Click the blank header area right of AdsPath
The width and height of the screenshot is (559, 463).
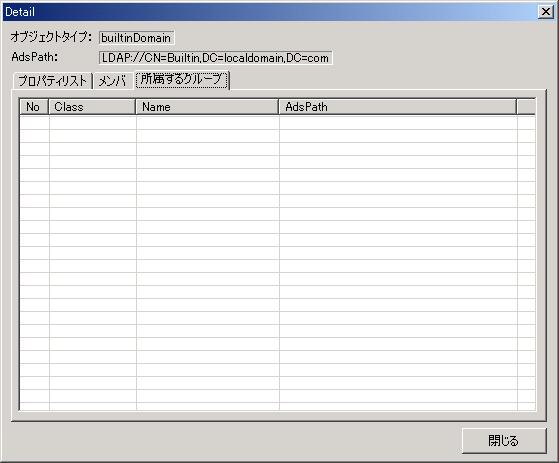(x=526, y=107)
